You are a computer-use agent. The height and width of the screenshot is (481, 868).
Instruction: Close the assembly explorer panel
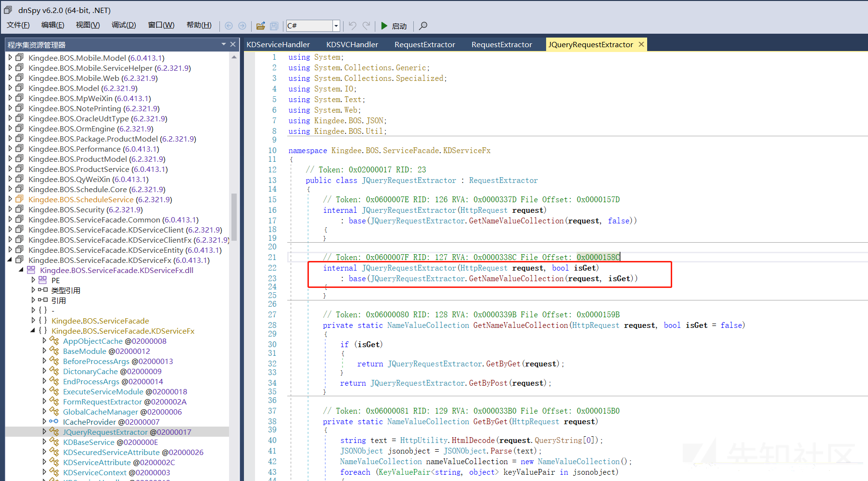[x=233, y=44]
